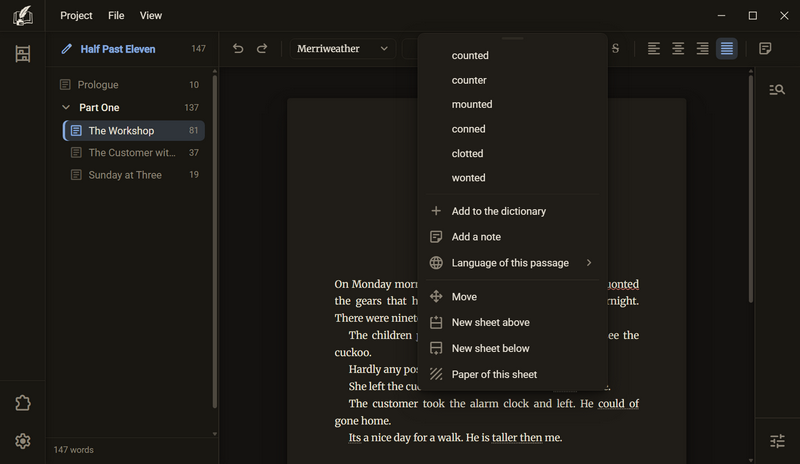Screen dimensions: 800x464
Task: Click the underlined phrase 'could of'
Action: click(618, 404)
